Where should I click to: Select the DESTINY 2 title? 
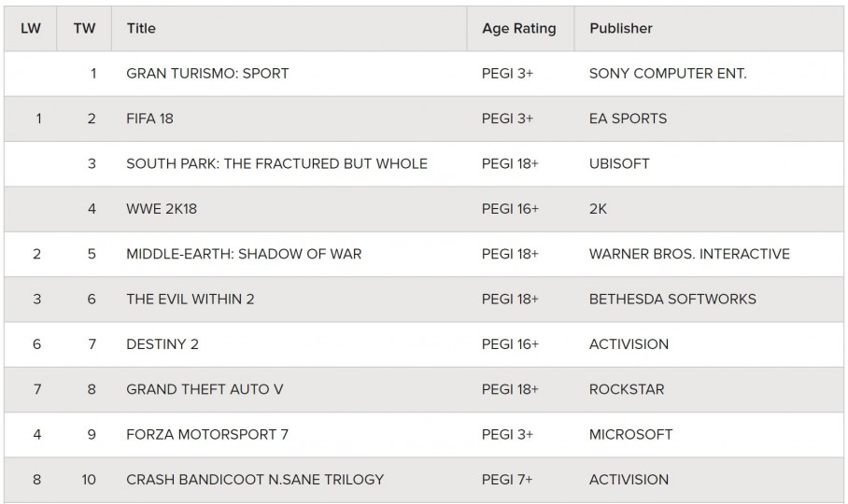163,344
